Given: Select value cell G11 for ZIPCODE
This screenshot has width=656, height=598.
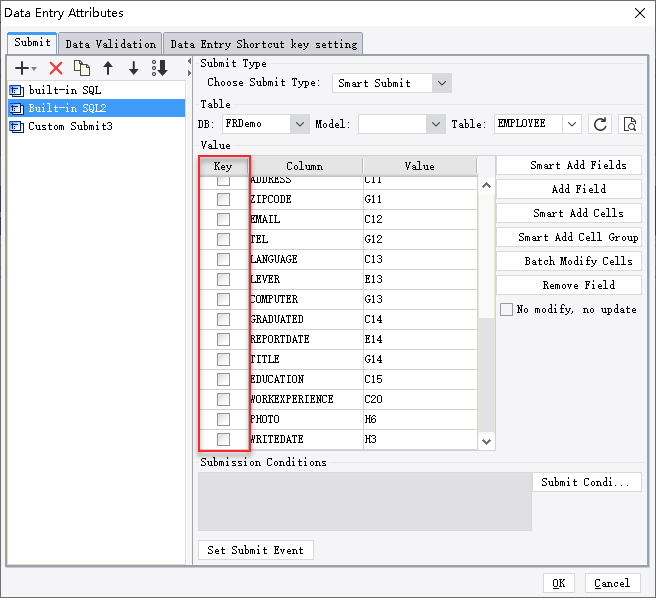Looking at the screenshot, I should click(420, 199).
